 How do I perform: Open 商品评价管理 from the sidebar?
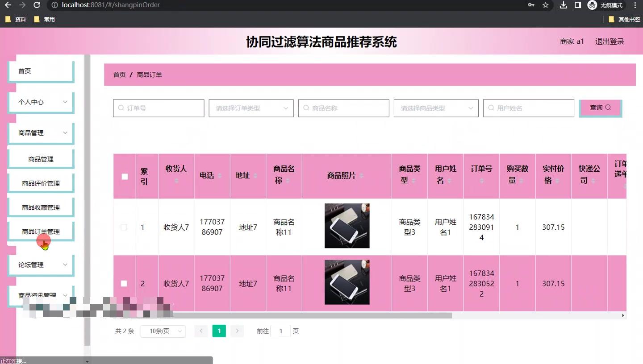(x=40, y=182)
